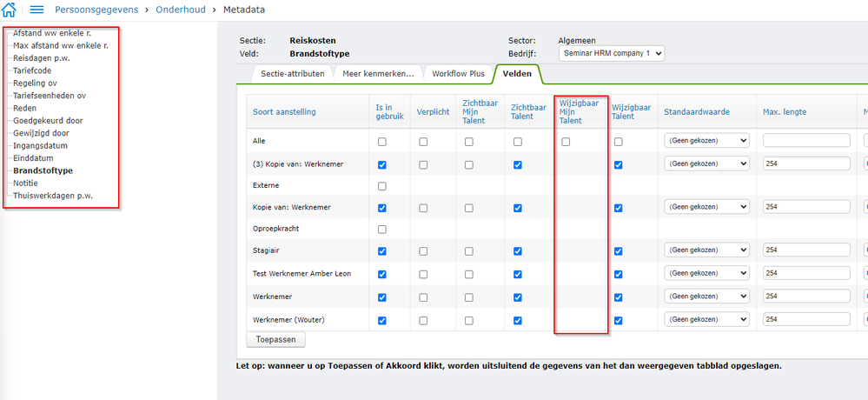Uncheck Zichtbaar Talent for Stagiair row
Image resolution: width=868 pixels, height=400 pixels.
click(x=518, y=251)
